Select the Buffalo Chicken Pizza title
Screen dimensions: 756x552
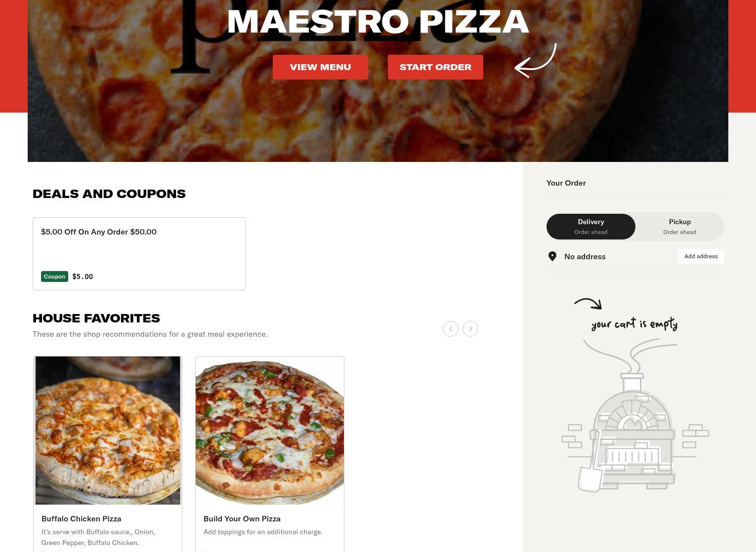pyautogui.click(x=82, y=519)
